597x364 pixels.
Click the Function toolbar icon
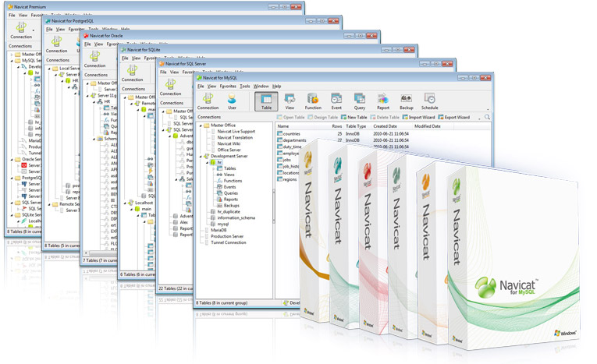click(x=313, y=101)
